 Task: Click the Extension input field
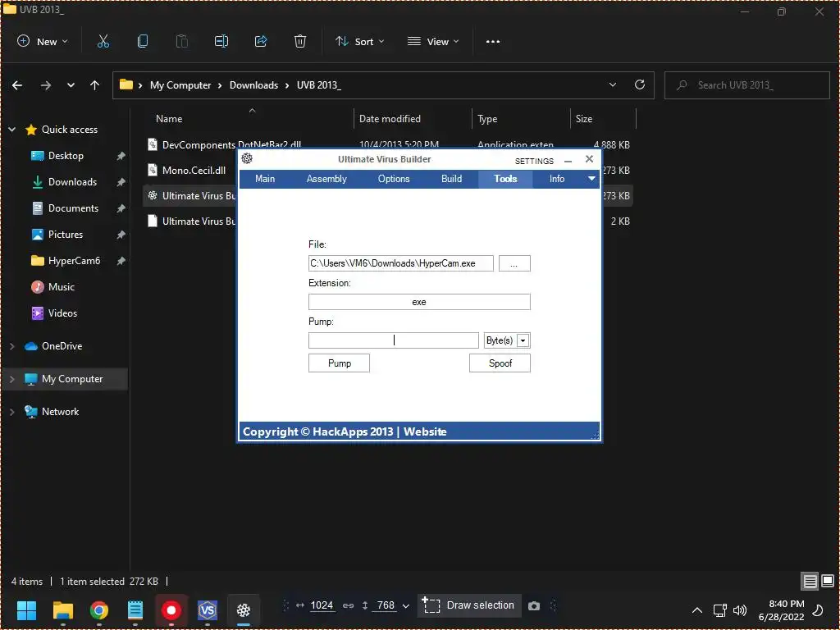(419, 302)
